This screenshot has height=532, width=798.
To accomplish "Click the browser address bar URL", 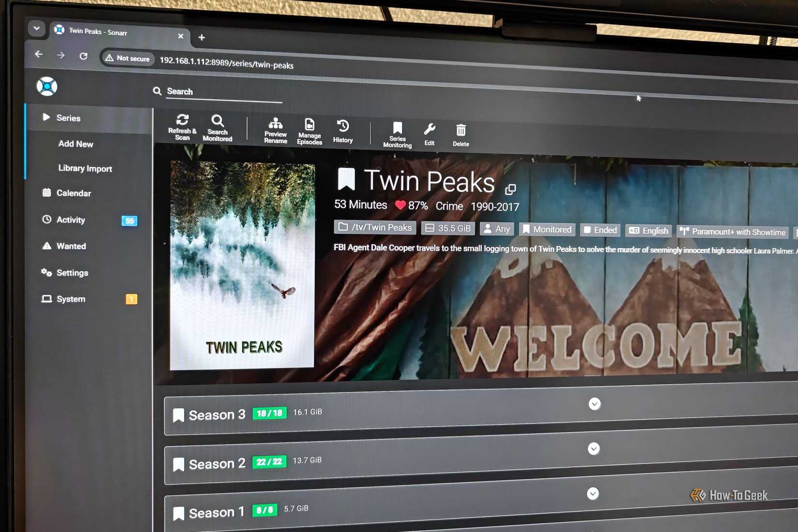I will click(226, 63).
